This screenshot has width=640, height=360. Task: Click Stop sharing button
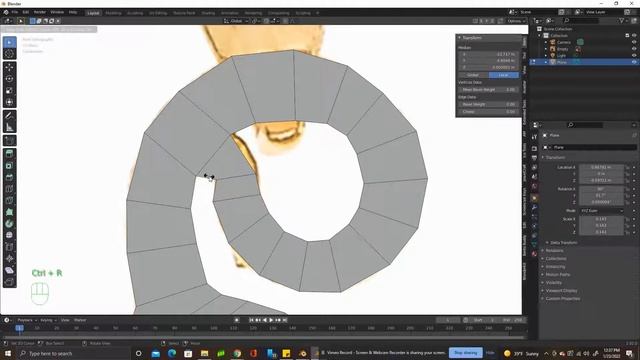(465, 353)
